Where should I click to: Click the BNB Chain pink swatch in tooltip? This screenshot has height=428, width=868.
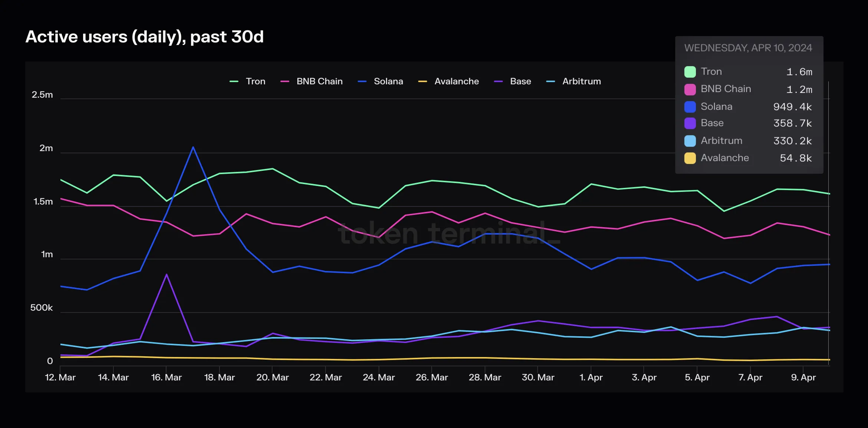(x=690, y=89)
